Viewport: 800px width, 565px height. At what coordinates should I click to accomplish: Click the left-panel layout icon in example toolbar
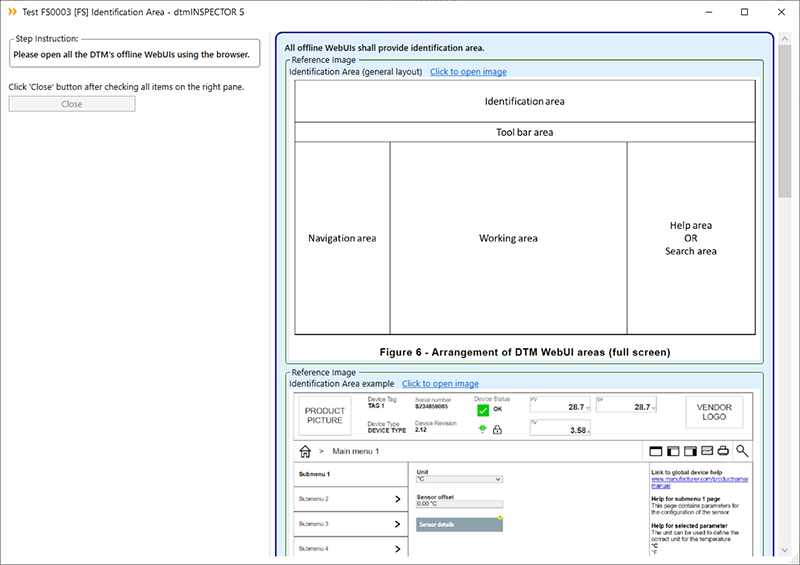point(673,451)
